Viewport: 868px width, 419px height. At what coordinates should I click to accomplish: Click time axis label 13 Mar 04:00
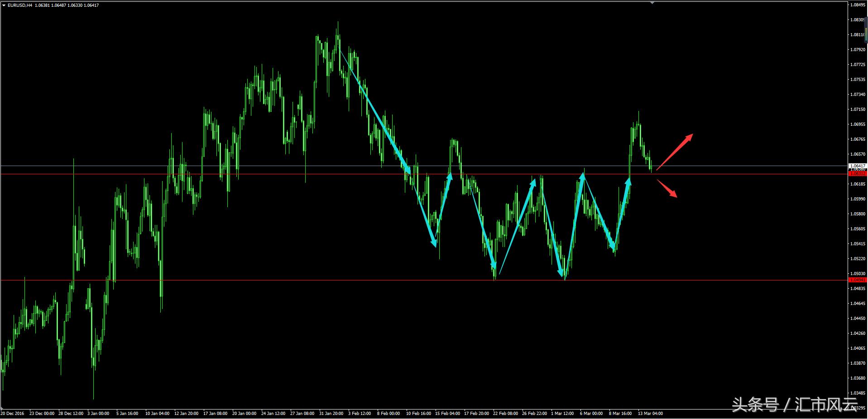click(x=651, y=414)
